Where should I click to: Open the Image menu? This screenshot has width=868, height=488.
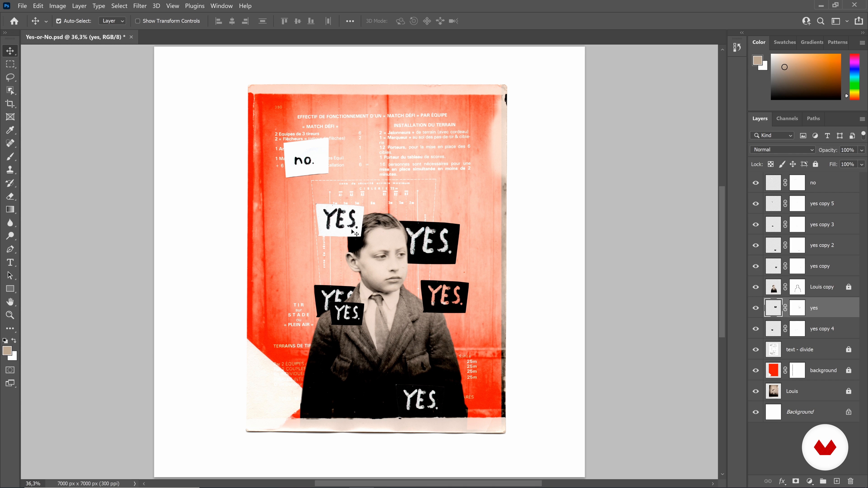(58, 6)
